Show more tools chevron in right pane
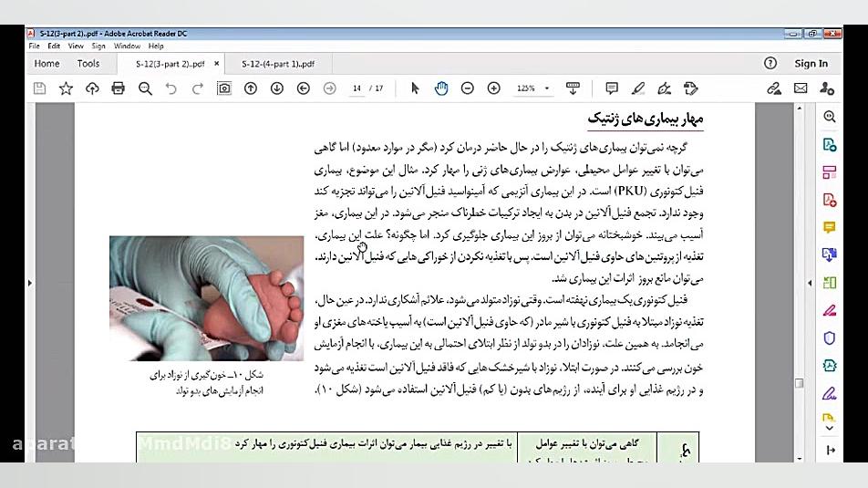Screen dimensions: 868x488 tap(830, 428)
